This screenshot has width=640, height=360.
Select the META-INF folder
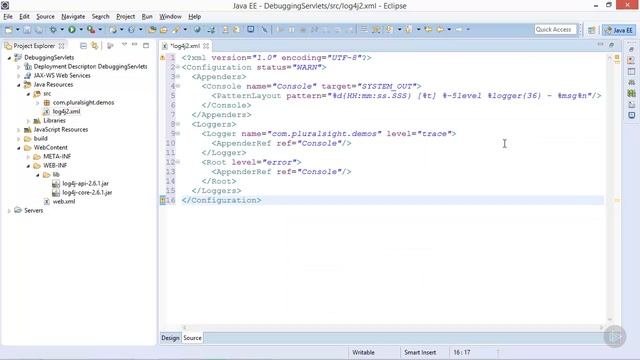coord(57,157)
